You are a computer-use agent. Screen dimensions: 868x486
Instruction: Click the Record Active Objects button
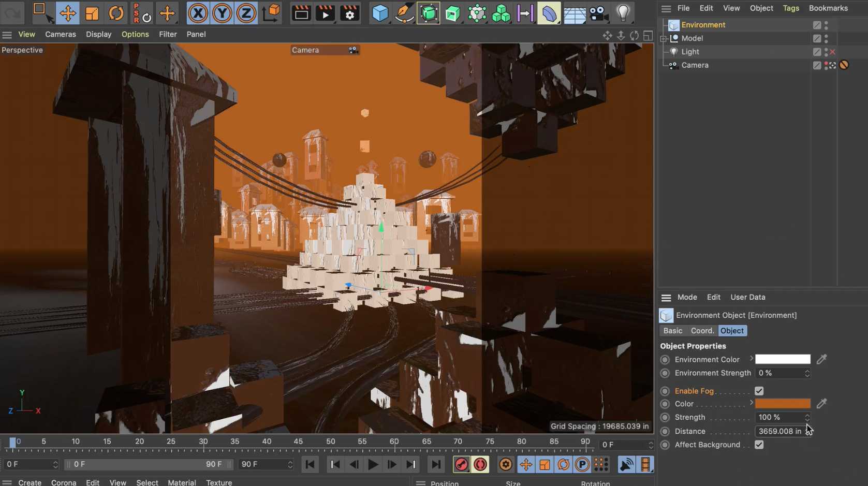coord(461,464)
